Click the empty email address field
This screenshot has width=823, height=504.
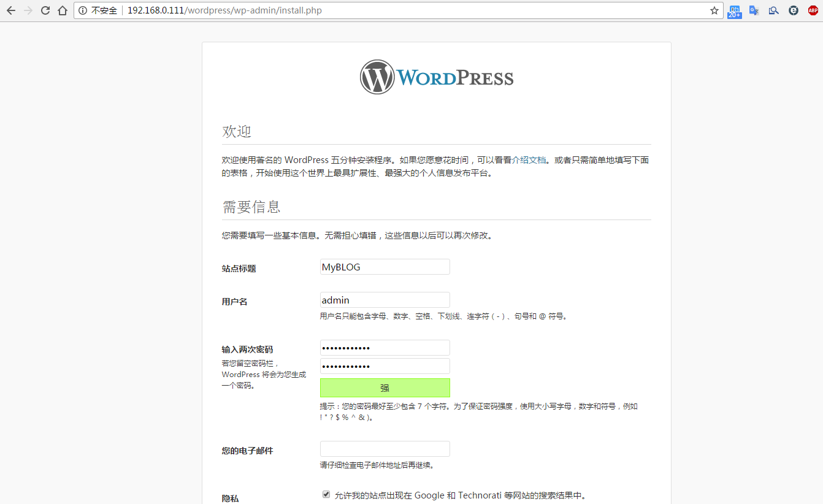tap(385, 449)
